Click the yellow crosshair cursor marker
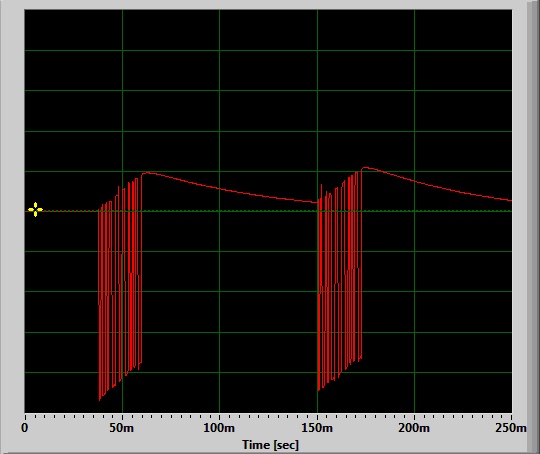540x454 pixels. [x=35, y=209]
